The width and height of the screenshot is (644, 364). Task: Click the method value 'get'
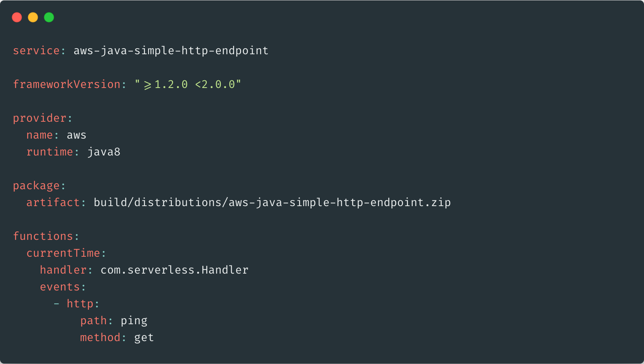click(144, 337)
